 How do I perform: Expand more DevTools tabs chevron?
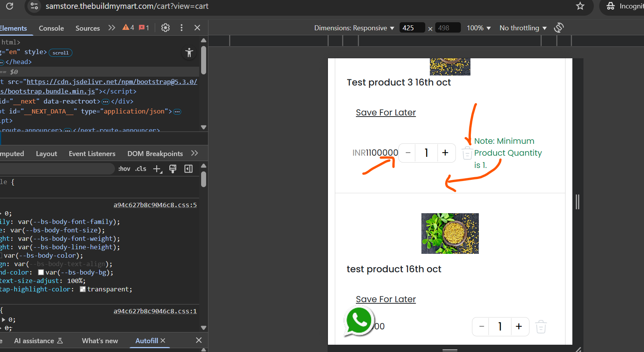[111, 28]
